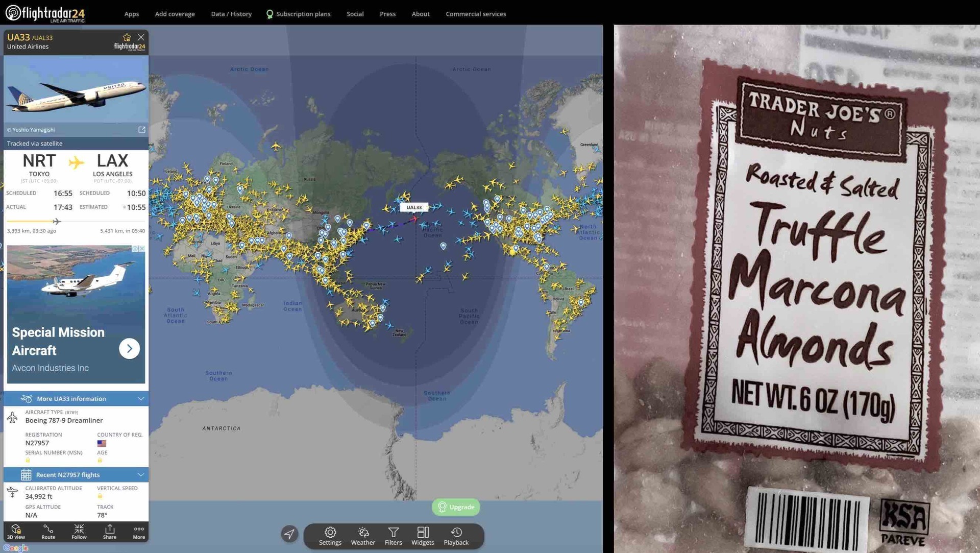Open photo external link icon
Image resolution: width=980 pixels, height=553 pixels.
pyautogui.click(x=142, y=130)
